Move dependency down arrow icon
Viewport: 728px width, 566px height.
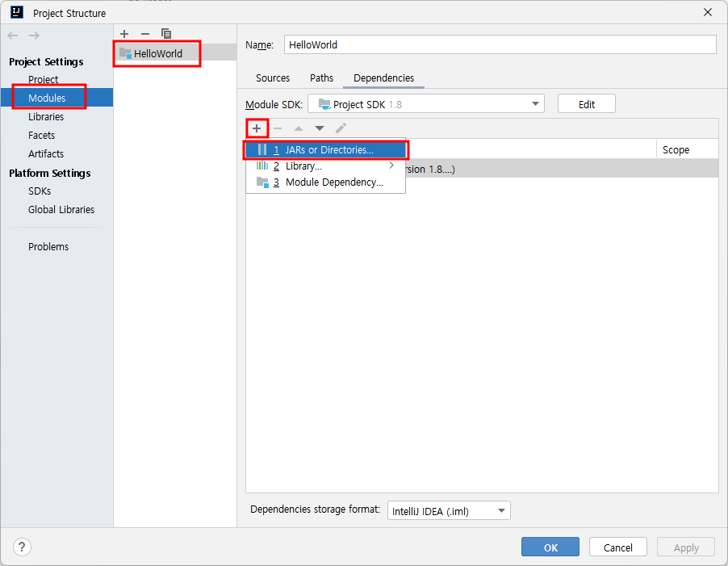(x=320, y=128)
